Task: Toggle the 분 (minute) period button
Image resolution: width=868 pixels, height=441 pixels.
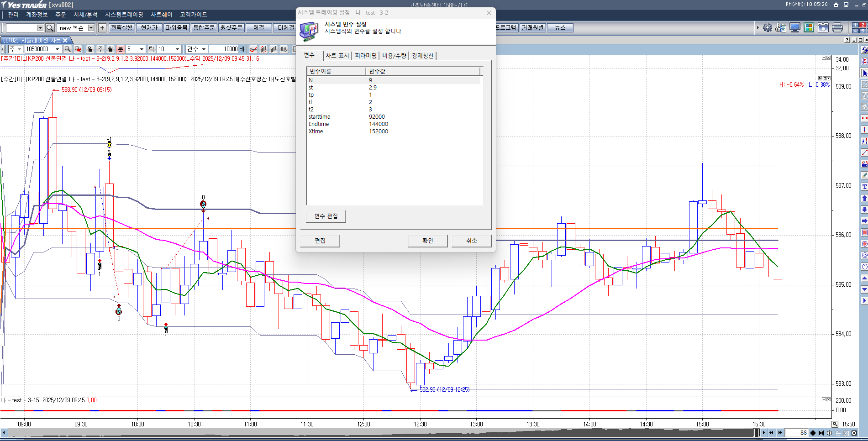Action: (121, 49)
